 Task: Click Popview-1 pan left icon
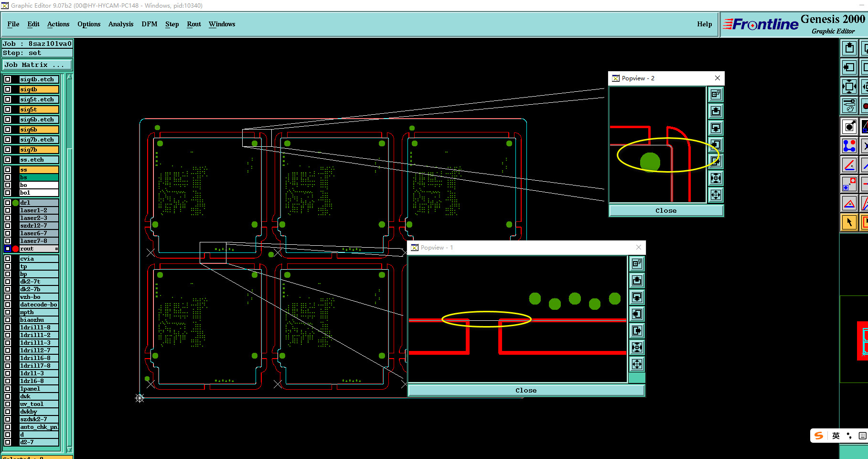[x=637, y=314]
